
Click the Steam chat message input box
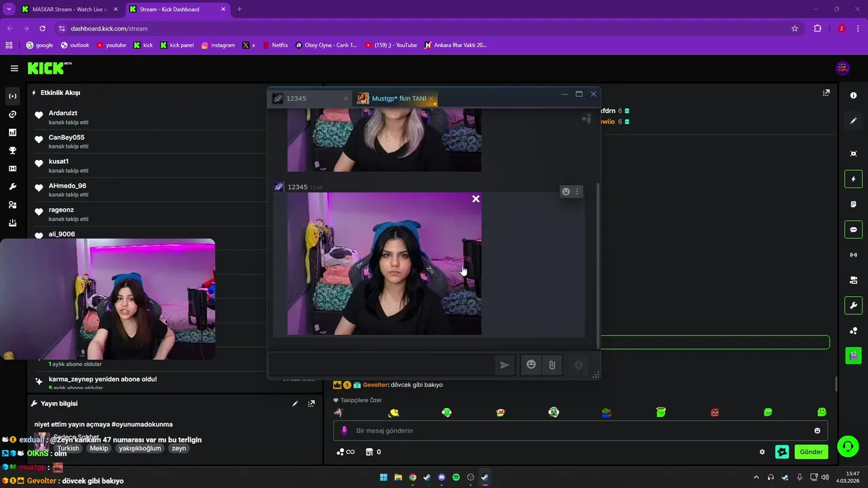click(382, 365)
